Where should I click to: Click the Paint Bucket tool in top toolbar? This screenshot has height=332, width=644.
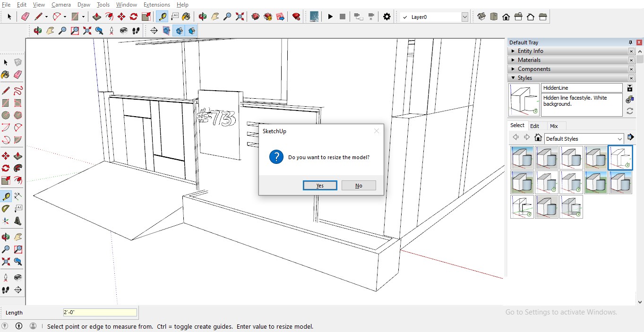pyautogui.click(x=186, y=17)
